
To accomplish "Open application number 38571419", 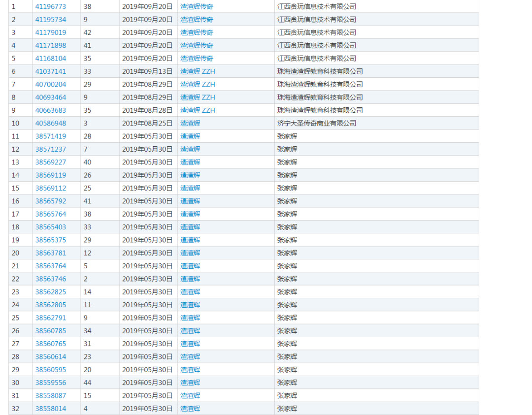I will pos(51,136).
